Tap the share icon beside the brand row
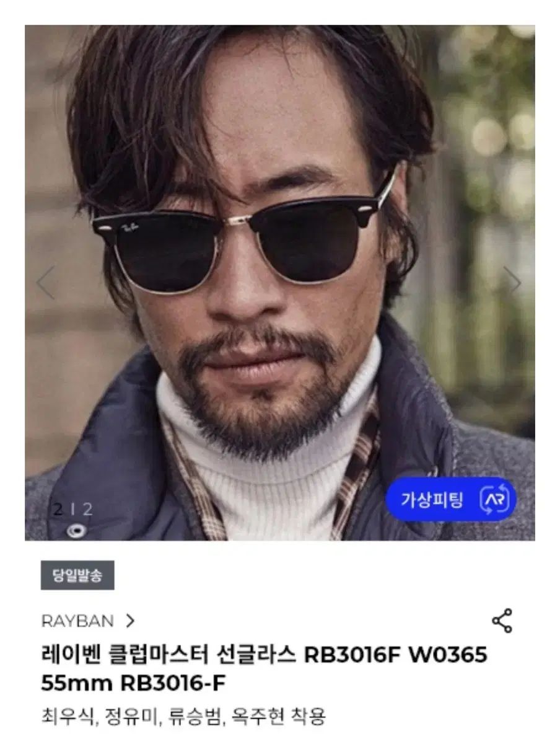 [x=502, y=621]
